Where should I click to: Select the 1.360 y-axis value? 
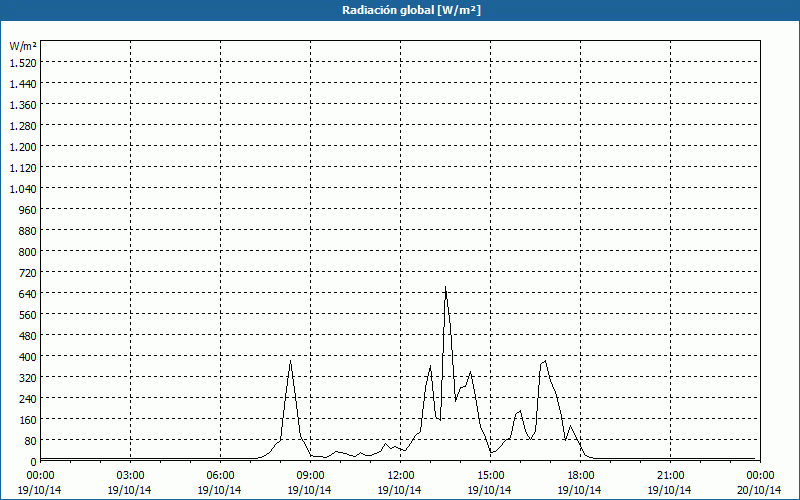pos(23,105)
